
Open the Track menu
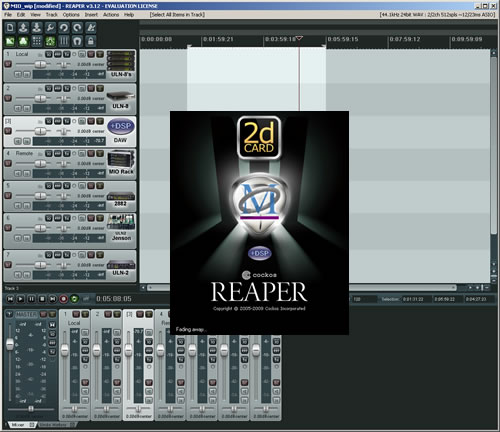tap(52, 15)
